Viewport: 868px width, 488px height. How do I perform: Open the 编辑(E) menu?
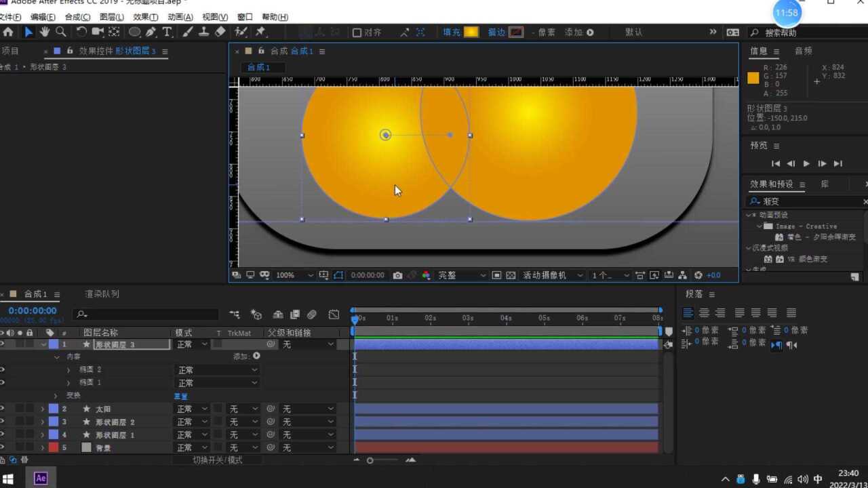(43, 17)
